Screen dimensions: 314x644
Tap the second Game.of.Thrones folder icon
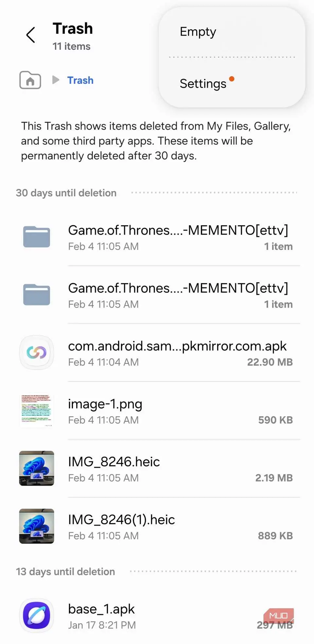pyautogui.click(x=37, y=295)
